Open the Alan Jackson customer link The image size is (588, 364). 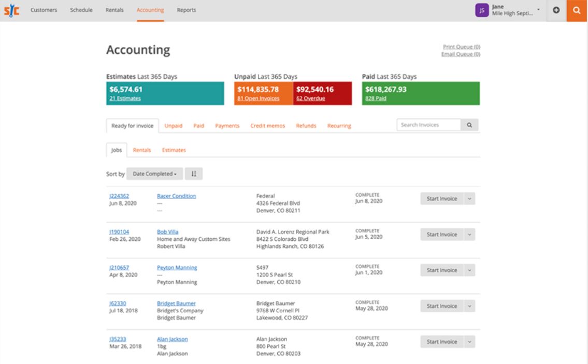pos(172,339)
